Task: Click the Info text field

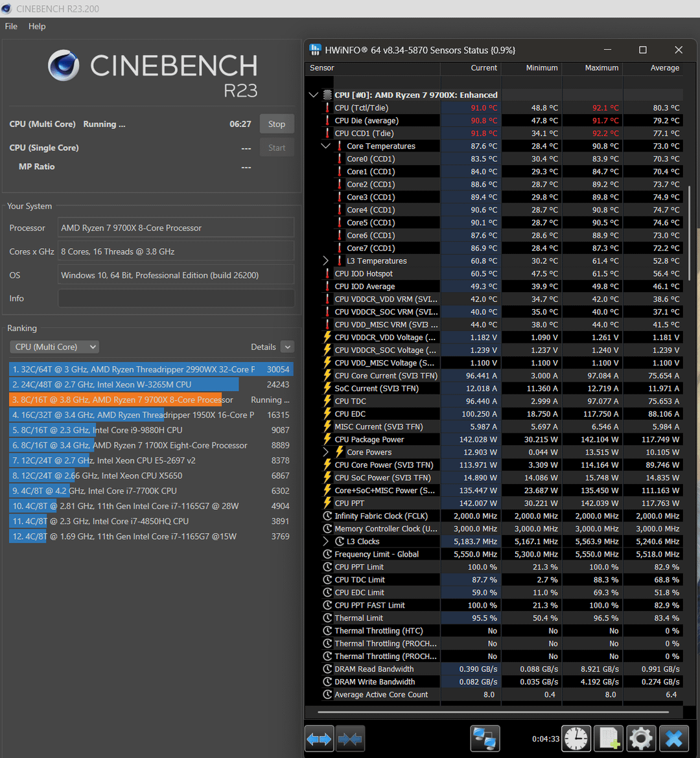Action: click(176, 299)
